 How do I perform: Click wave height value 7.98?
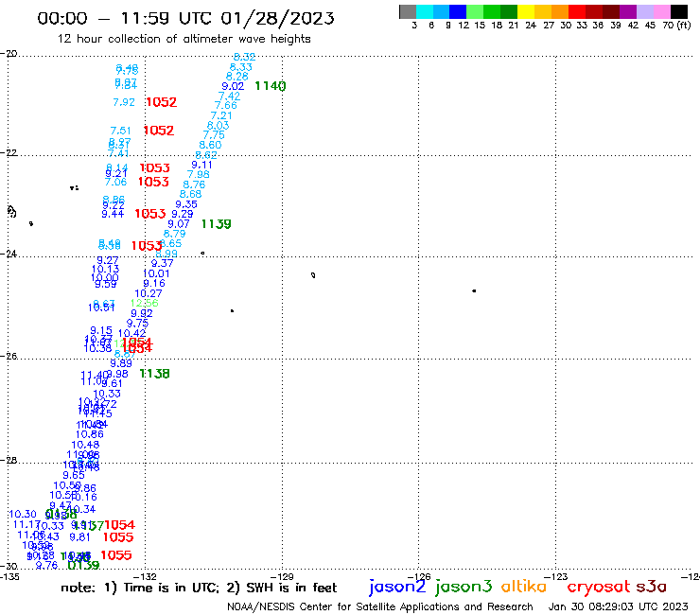[x=199, y=175]
